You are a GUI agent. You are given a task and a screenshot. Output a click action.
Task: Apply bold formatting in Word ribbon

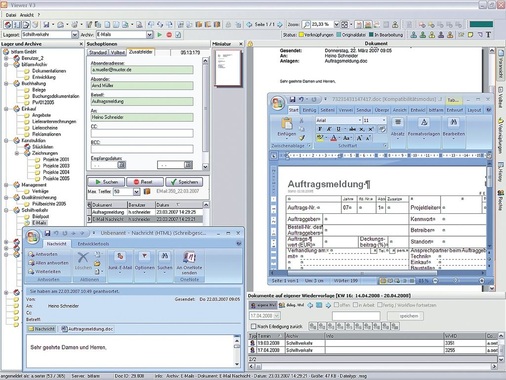tap(320, 129)
